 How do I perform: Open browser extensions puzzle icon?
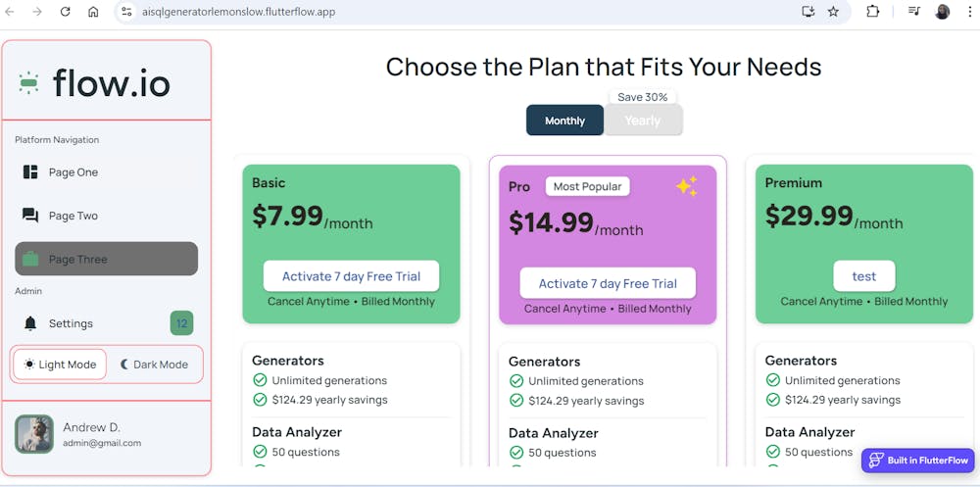pos(872,12)
